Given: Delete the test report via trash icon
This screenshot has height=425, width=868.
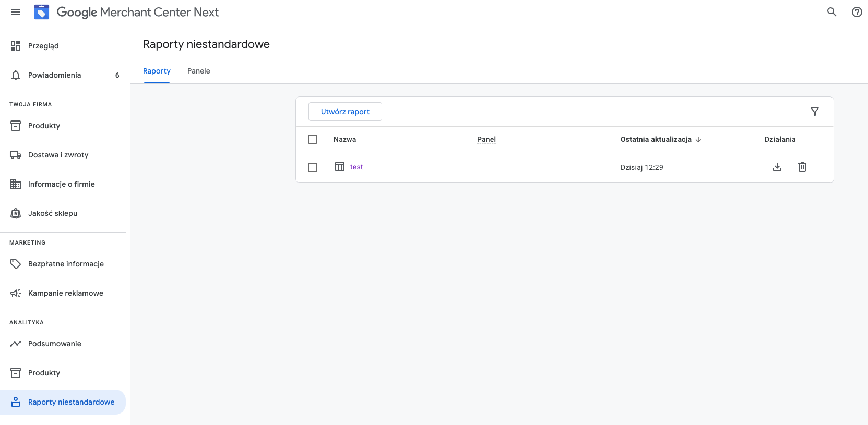Looking at the screenshot, I should [802, 167].
